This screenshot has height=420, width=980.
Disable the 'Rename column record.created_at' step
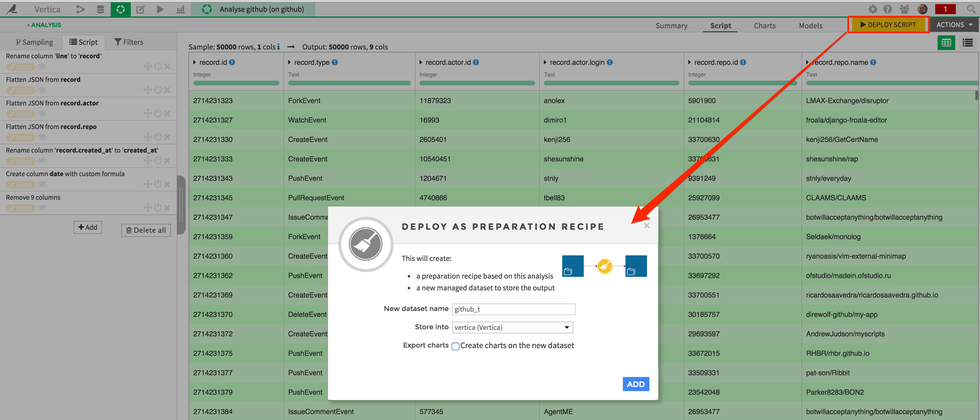(x=158, y=161)
